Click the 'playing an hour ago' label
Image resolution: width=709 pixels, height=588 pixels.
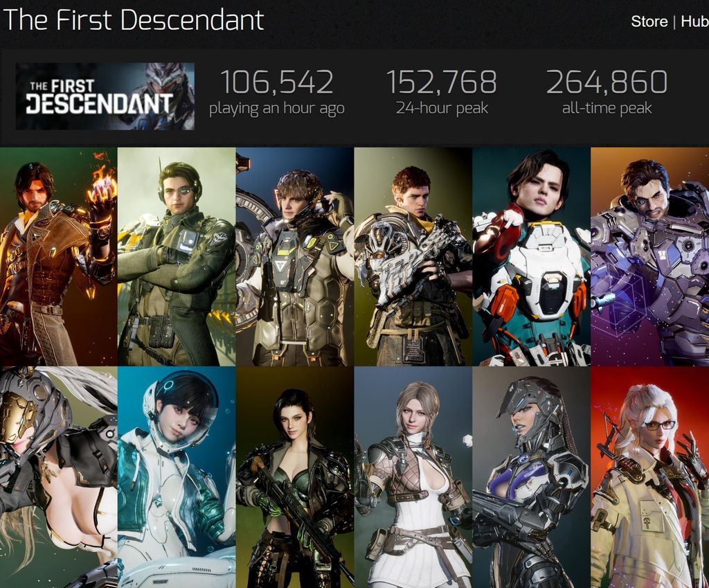point(277,109)
